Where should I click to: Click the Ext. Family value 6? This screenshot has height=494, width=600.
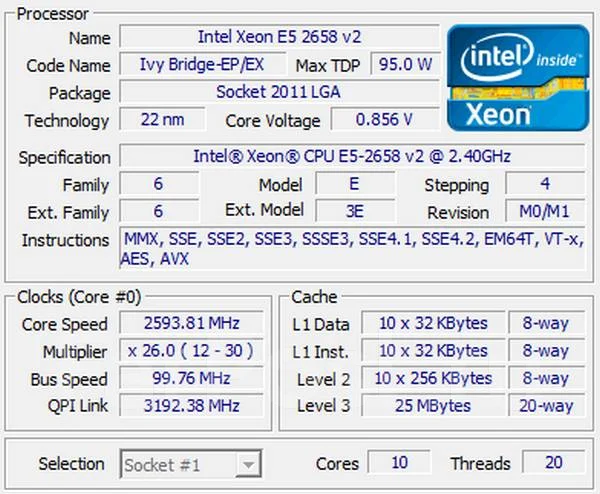pyautogui.click(x=159, y=211)
